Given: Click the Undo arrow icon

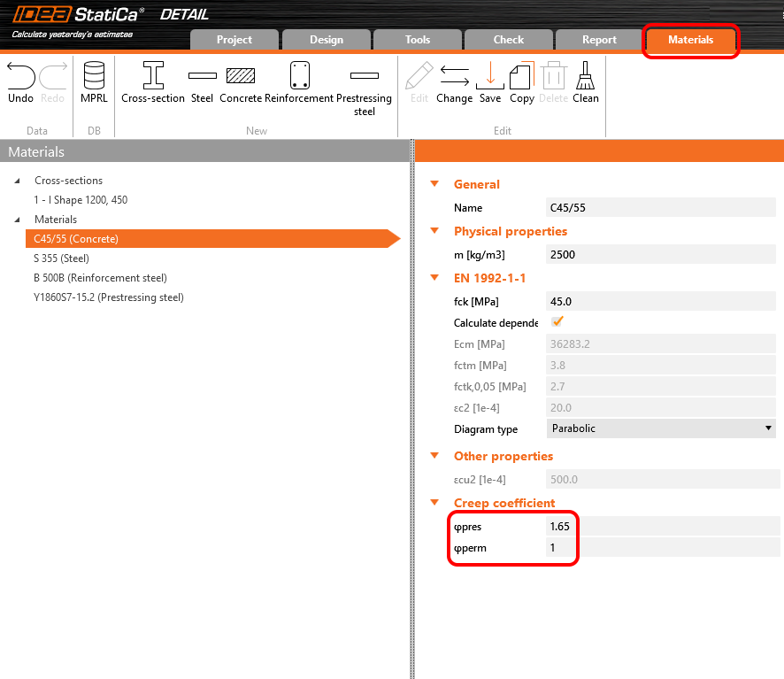Looking at the screenshot, I should (x=20, y=77).
